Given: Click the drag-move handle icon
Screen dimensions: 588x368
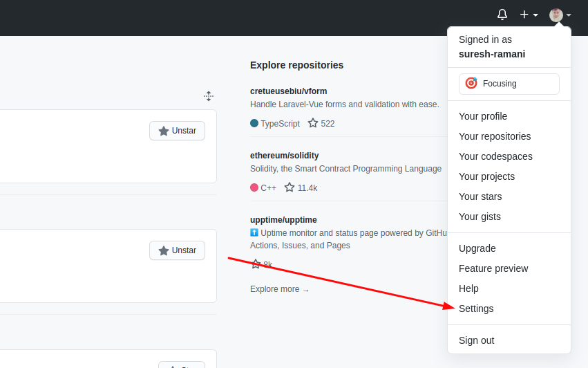Looking at the screenshot, I should (209, 96).
